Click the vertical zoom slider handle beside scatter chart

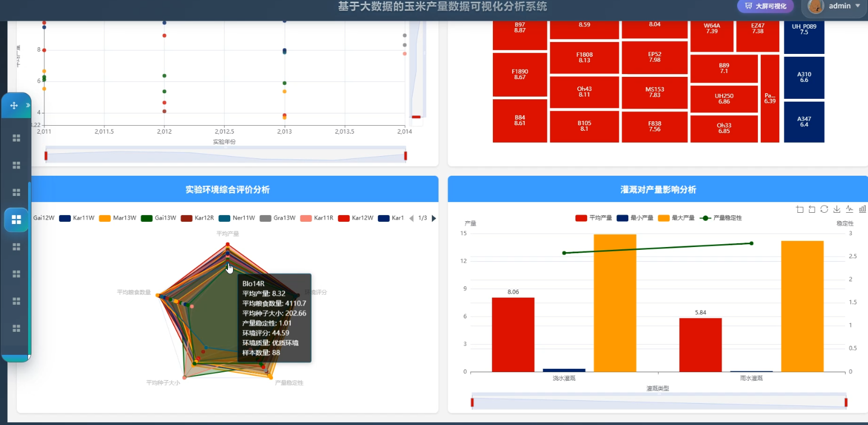point(417,117)
